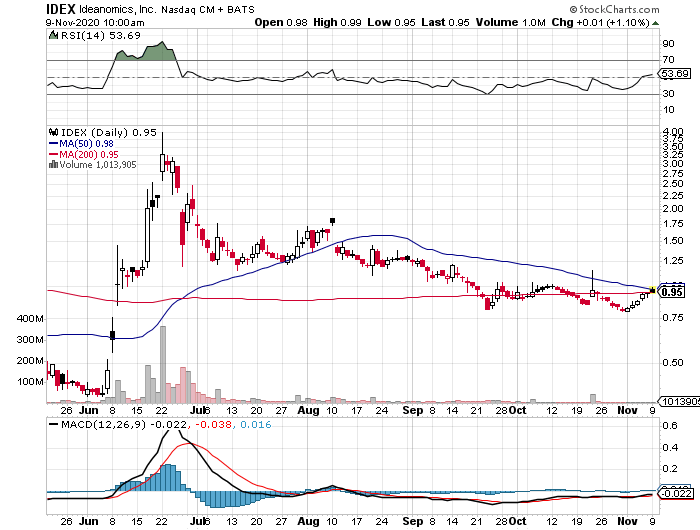Click the green up-arrow change indicator

click(x=655, y=23)
